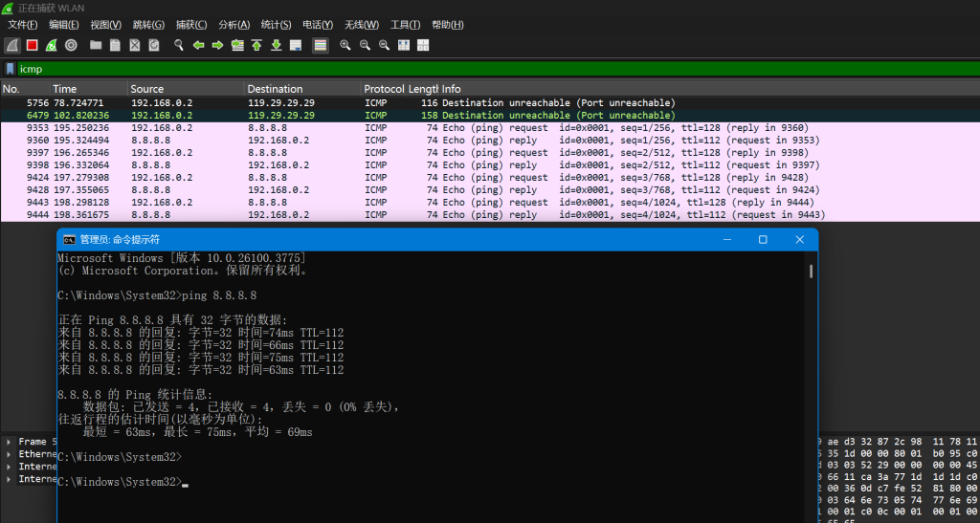Restart the current capture

pos(51,45)
